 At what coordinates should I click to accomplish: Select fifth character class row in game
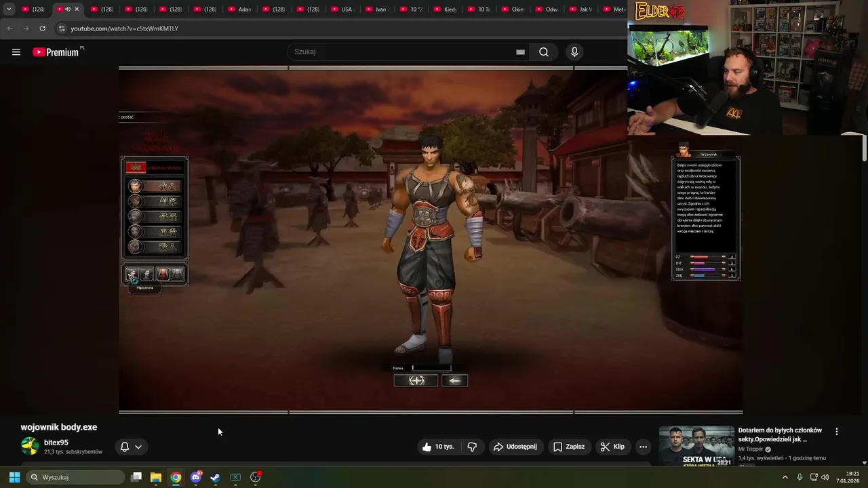pos(155,247)
